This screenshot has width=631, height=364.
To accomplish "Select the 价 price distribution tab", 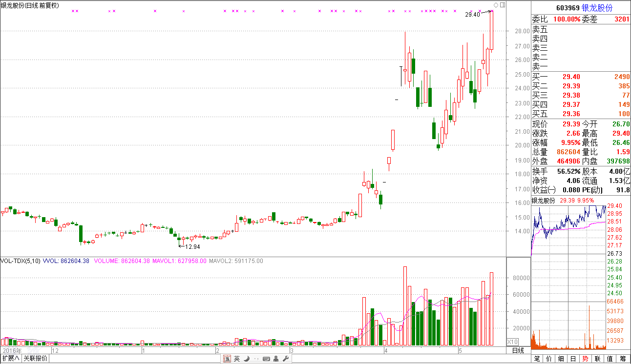I will (x=549, y=359).
